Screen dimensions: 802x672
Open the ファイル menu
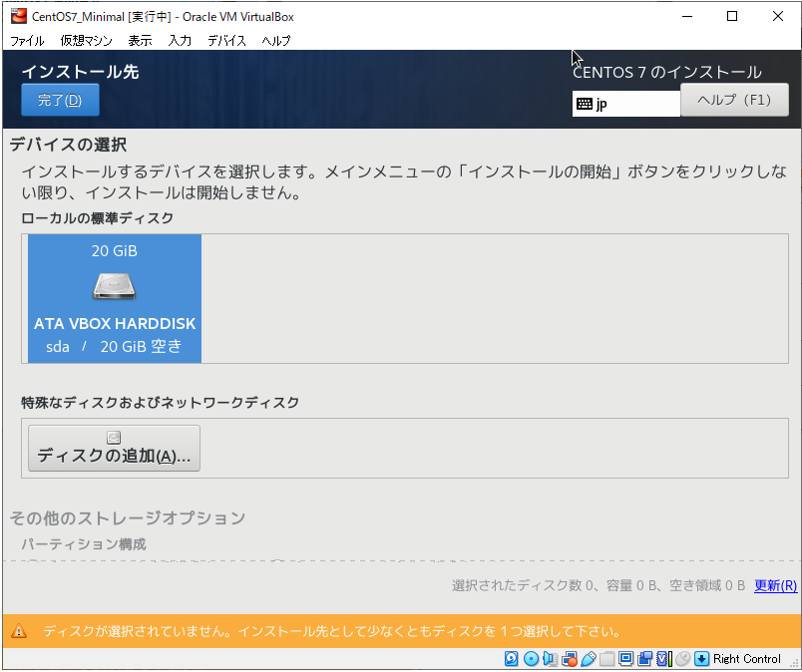pyautogui.click(x=27, y=41)
